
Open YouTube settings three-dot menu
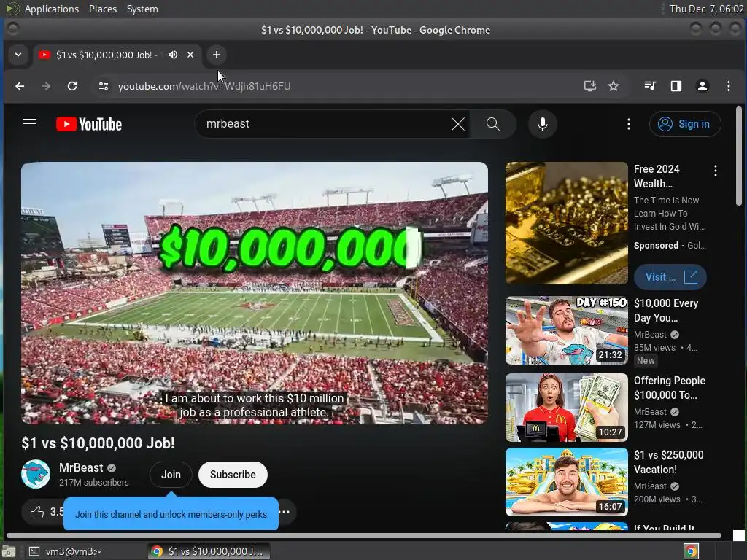629,124
